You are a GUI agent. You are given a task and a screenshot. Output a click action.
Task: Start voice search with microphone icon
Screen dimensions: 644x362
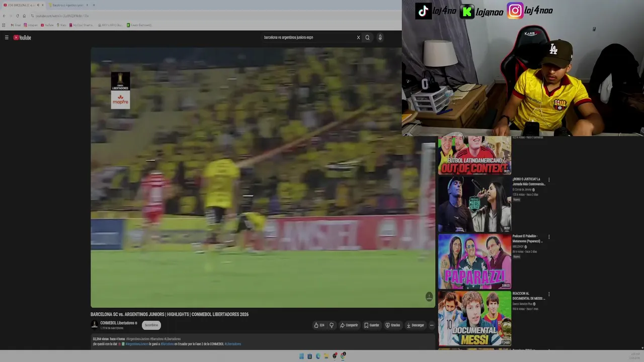tap(380, 37)
